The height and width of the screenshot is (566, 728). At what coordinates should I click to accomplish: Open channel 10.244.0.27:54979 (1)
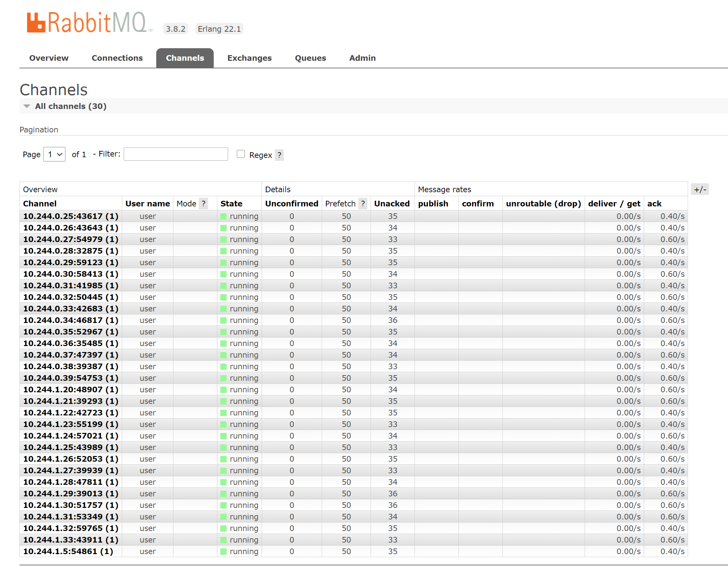coord(71,239)
